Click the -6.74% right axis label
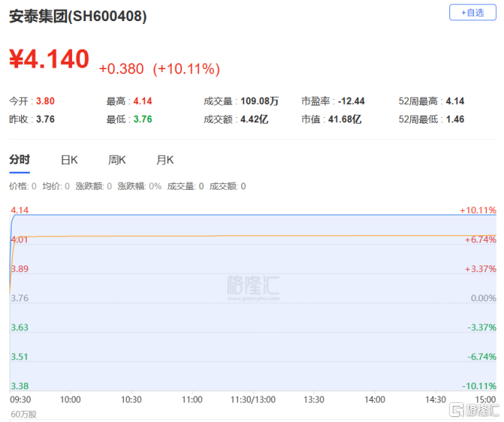 point(481,357)
